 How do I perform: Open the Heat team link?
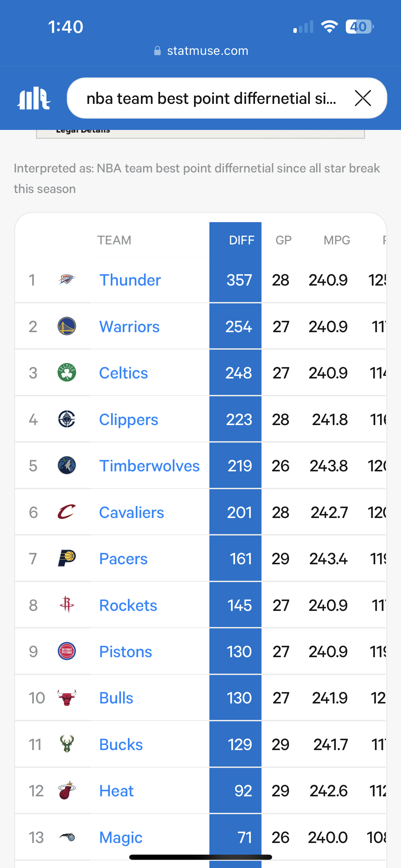click(x=117, y=791)
